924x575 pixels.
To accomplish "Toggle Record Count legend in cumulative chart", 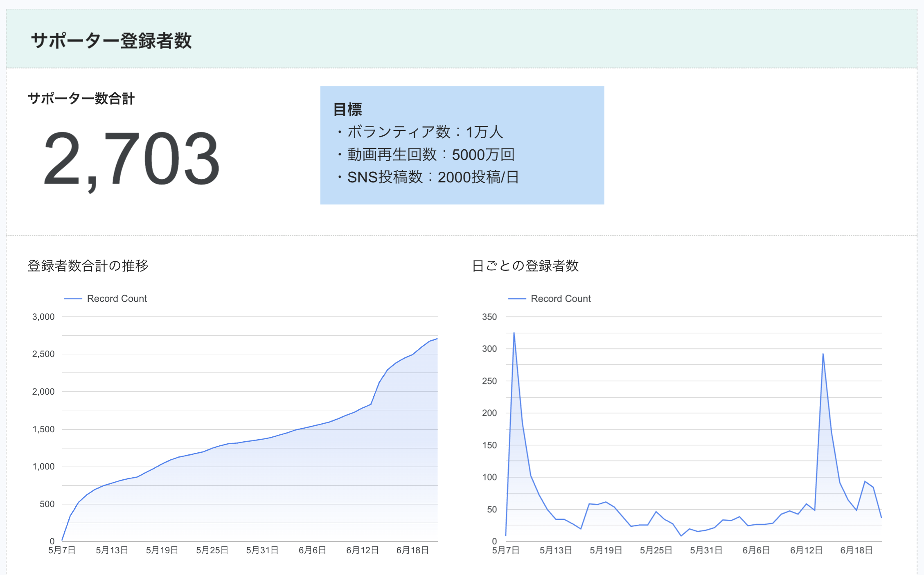I will pos(117,299).
